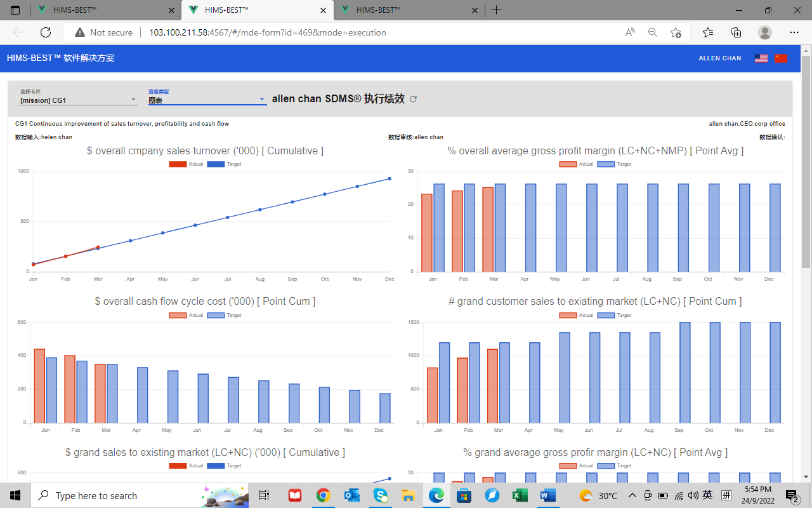The height and width of the screenshot is (508, 812).
Task: Click the HIMS-BEST header title link
Action: click(x=61, y=58)
